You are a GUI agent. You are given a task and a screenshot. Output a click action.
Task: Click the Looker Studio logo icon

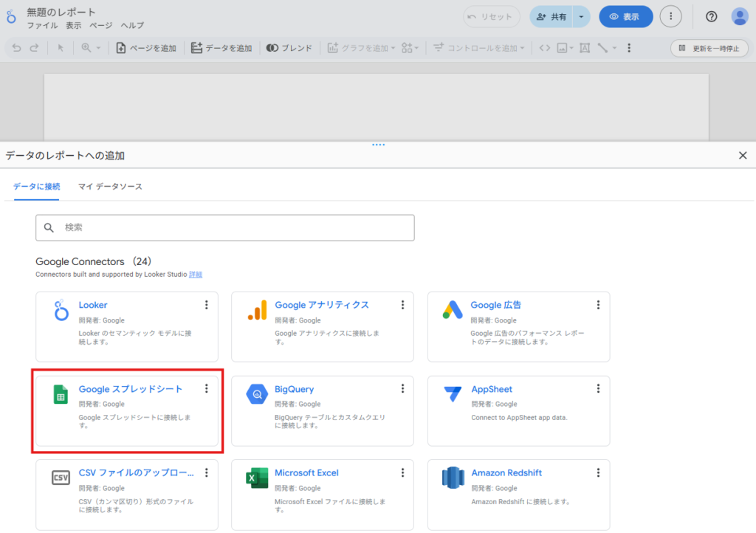tap(11, 17)
